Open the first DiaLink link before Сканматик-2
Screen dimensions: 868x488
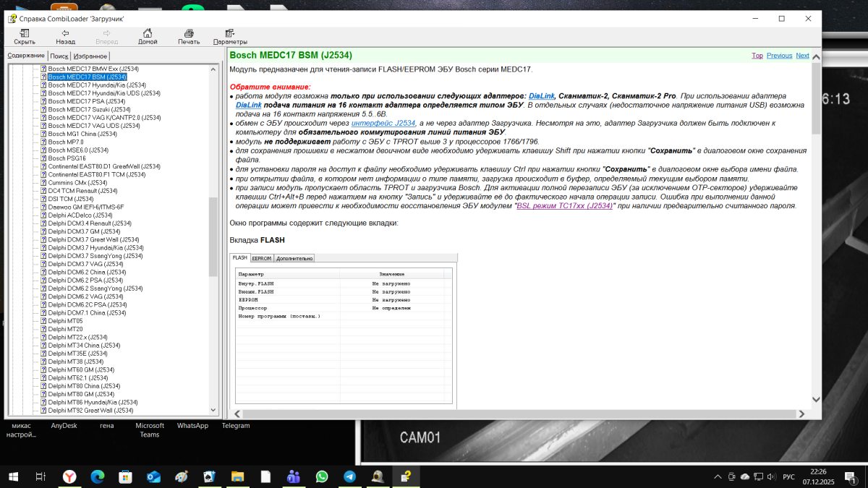541,95
